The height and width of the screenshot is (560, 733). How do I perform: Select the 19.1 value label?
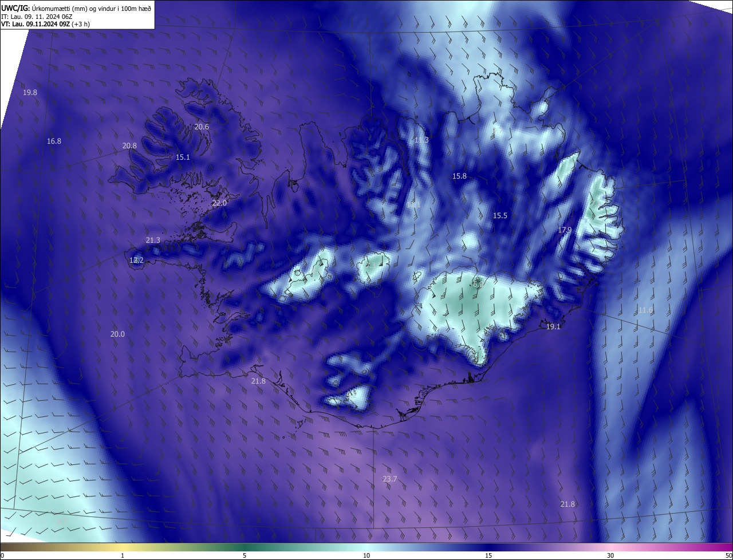point(553,327)
